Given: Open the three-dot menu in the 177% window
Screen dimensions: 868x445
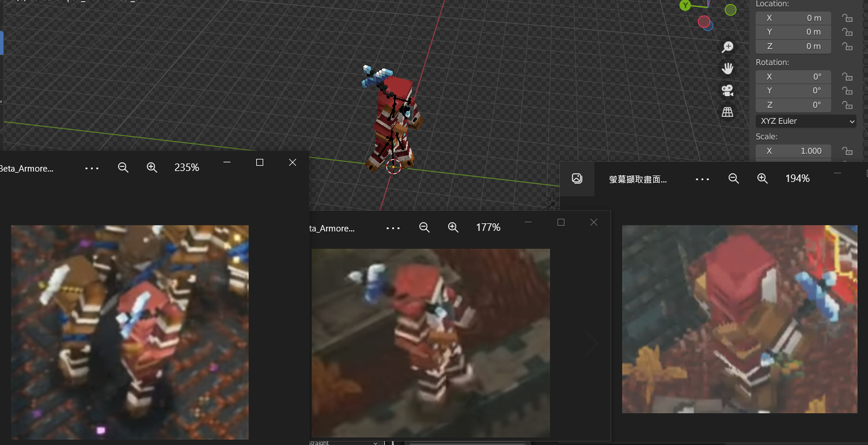Looking at the screenshot, I should click(x=393, y=228).
